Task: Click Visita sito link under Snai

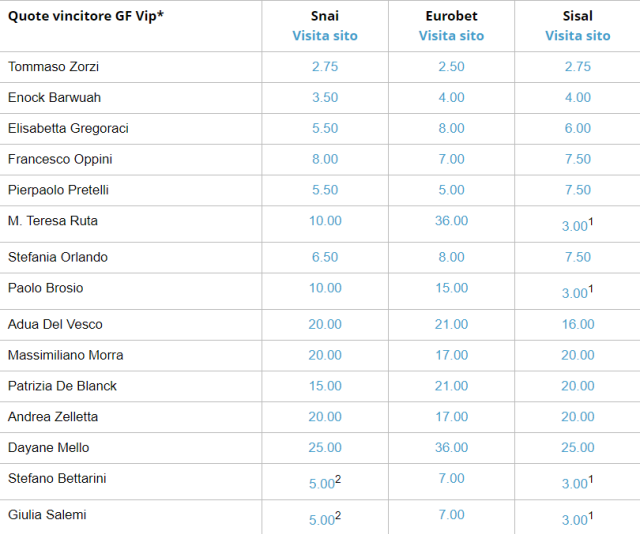Action: pyautogui.click(x=325, y=36)
